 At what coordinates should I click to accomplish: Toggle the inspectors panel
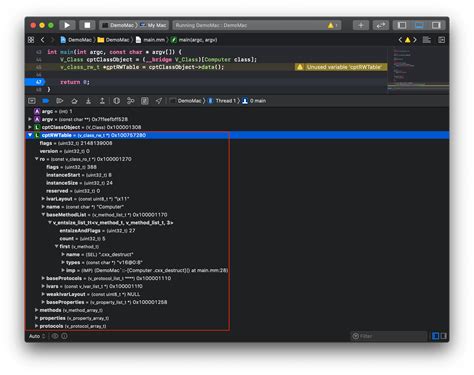(436, 25)
